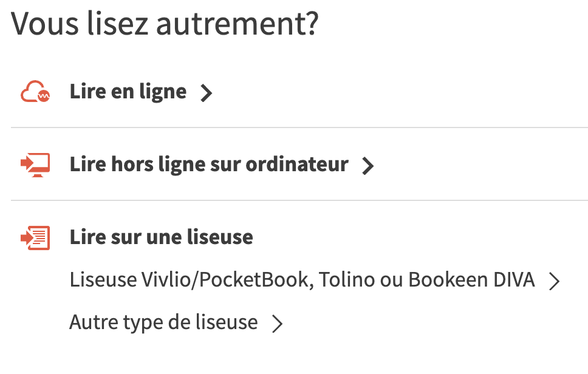Select Liseuse Vivlio/PocketBook, Tolino ou Bookeen DIVA
The height and width of the screenshot is (374, 588).
302,280
